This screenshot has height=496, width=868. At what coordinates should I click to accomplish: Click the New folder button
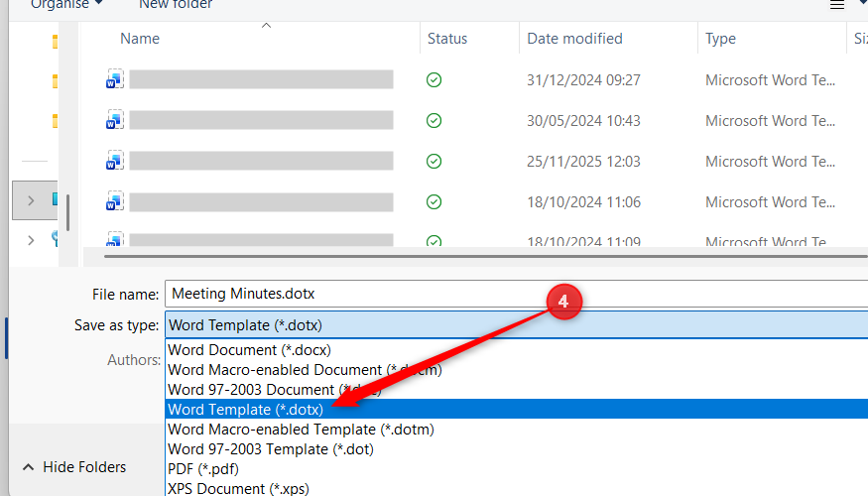point(176,4)
